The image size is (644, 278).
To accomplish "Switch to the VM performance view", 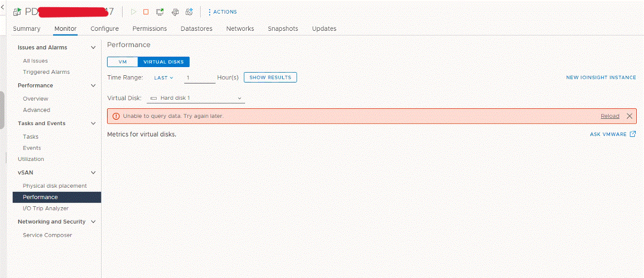I will [123, 62].
